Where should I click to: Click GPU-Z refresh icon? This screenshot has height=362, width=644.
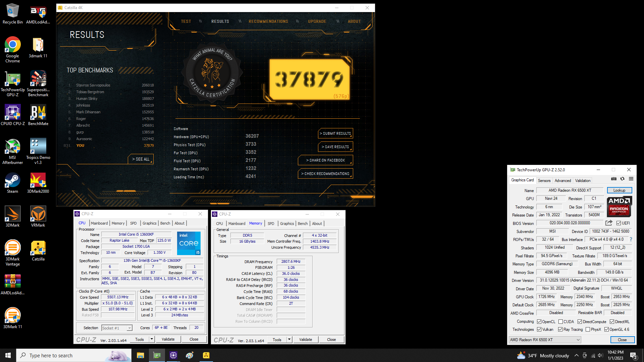point(622,179)
